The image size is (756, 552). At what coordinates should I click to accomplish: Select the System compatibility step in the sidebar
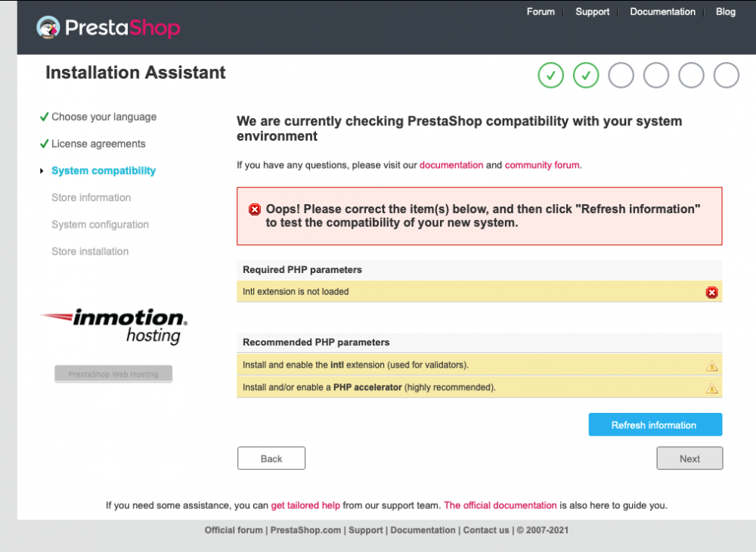(103, 170)
